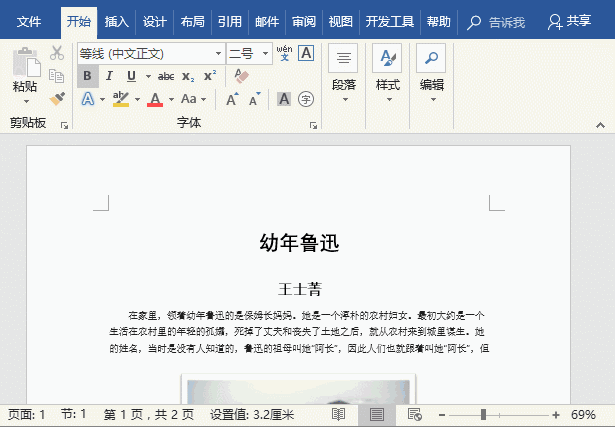Open highlight color dropdown arrow
This screenshot has height=427, width=615.
(x=137, y=99)
